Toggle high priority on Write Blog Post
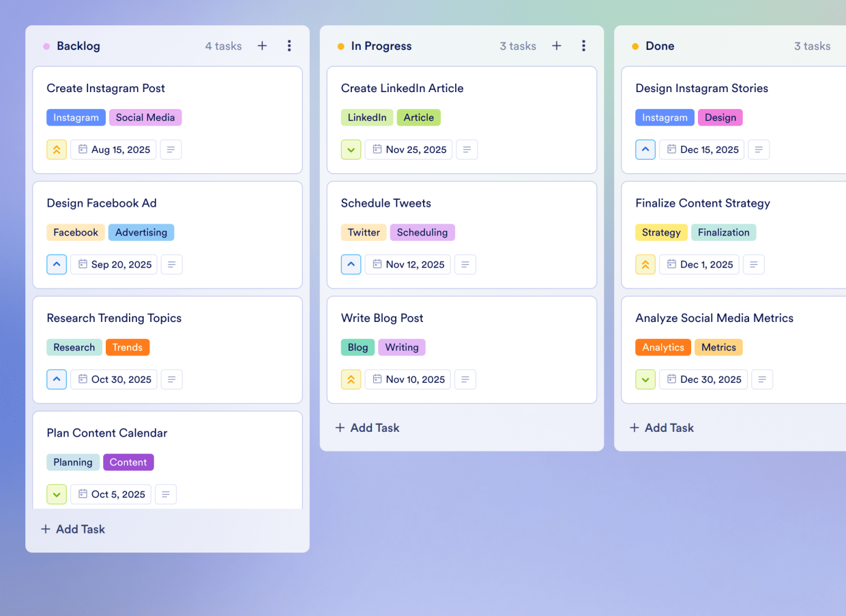 (x=351, y=379)
